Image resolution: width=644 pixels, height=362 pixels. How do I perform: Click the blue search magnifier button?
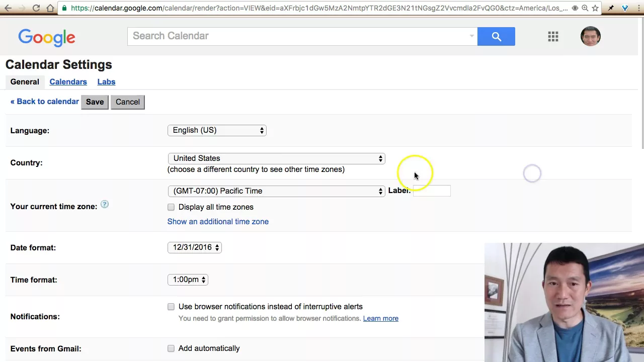[496, 36]
